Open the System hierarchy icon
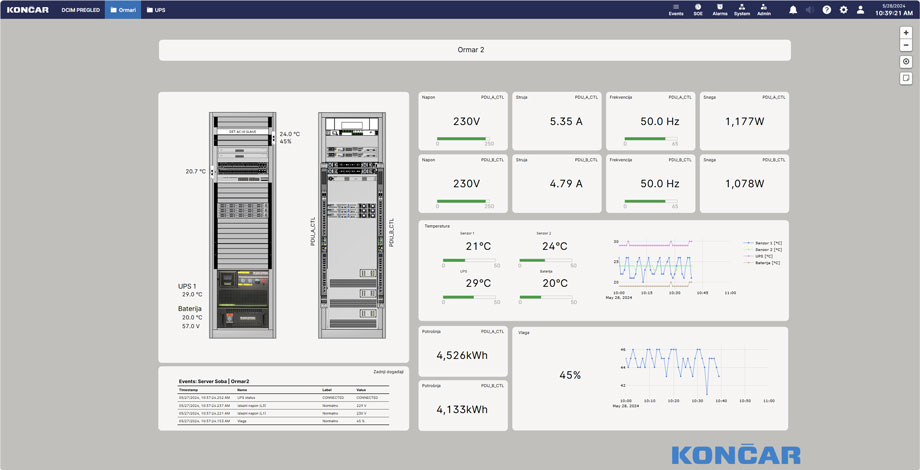920x470 pixels. (742, 9)
